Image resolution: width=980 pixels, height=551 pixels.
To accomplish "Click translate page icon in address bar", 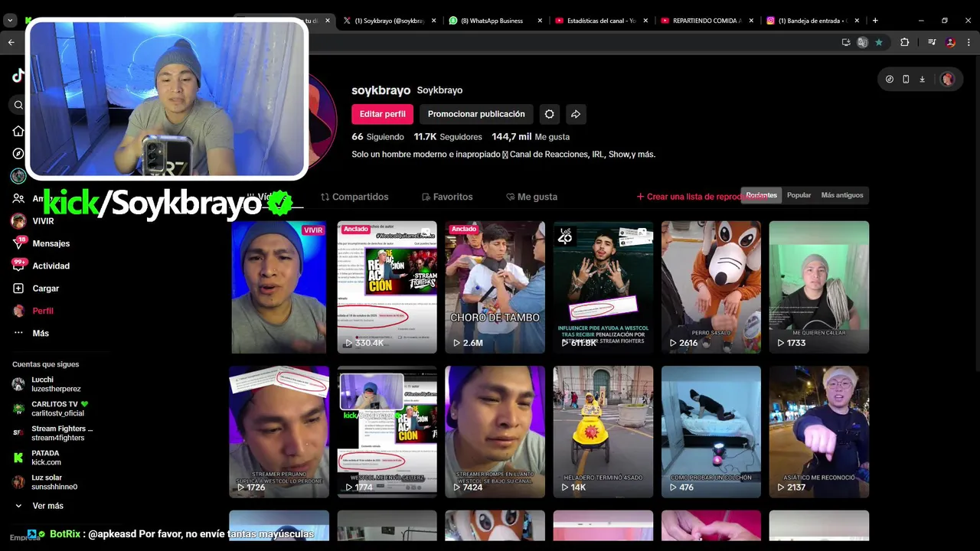I will (x=862, y=42).
